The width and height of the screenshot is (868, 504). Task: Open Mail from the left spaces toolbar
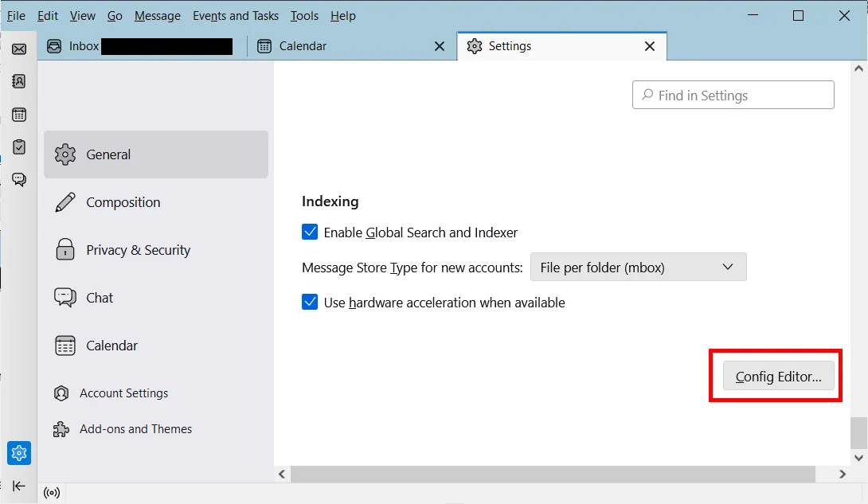[19, 49]
